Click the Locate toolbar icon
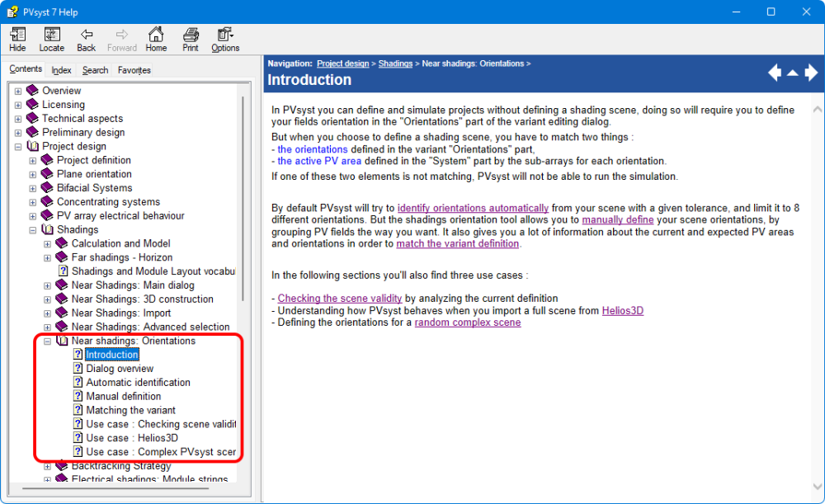825x504 pixels. click(x=51, y=39)
